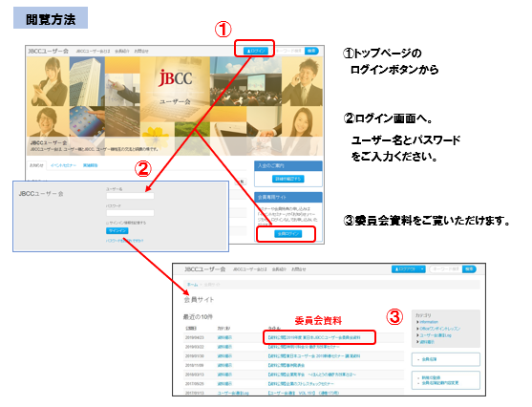Click the 会員ログイン button in 会員専用サイト box
Viewport: 532px width, 407px height.
[287, 234]
